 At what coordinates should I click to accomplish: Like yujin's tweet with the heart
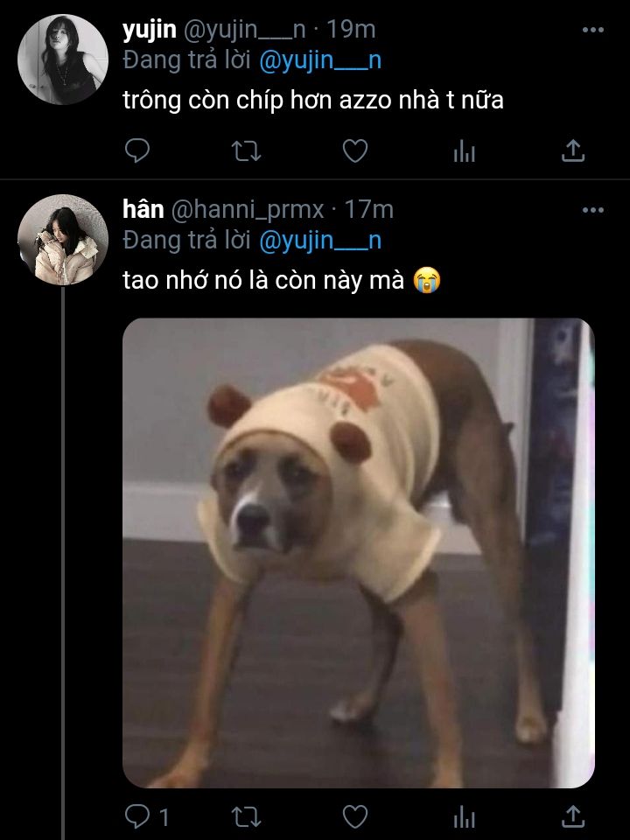pos(354,151)
